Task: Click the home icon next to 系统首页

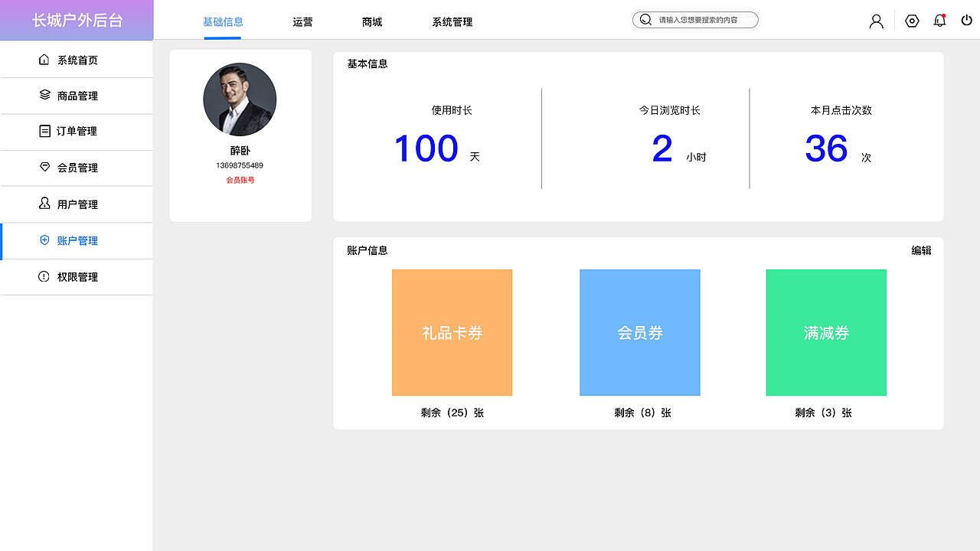Action: (44, 58)
